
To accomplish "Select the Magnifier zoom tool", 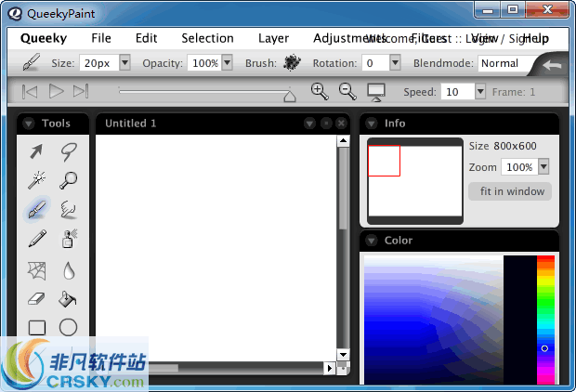I will coord(69,180).
